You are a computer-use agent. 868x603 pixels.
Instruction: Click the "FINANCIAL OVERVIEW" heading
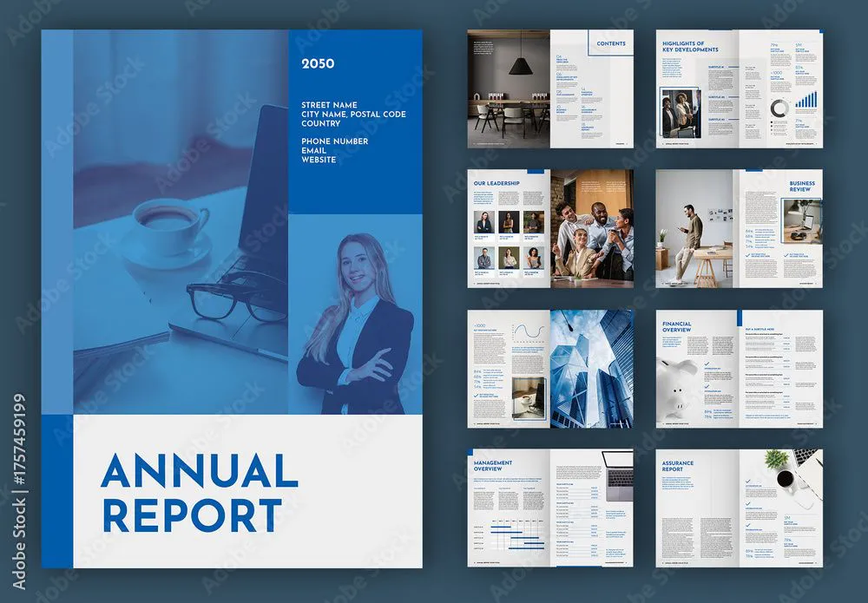click(676, 326)
